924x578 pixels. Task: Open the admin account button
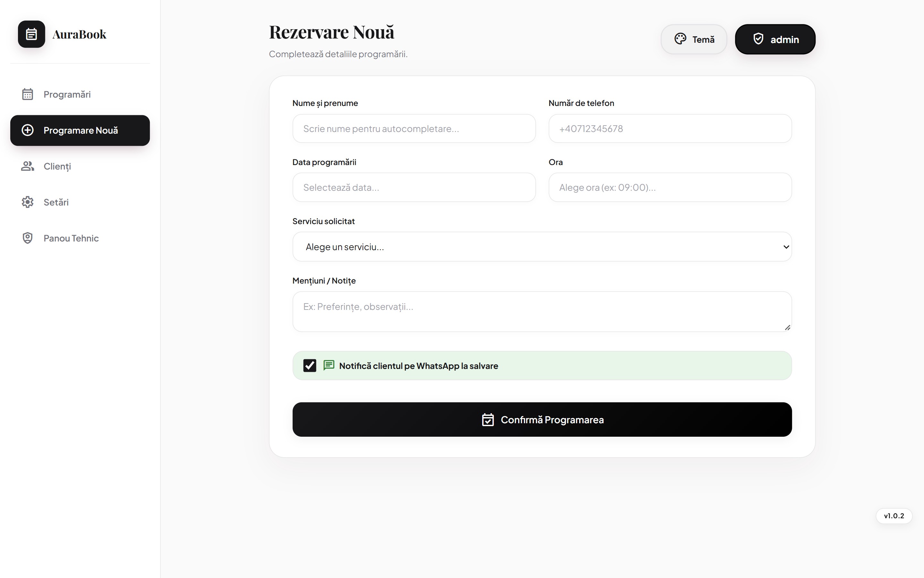775,39
